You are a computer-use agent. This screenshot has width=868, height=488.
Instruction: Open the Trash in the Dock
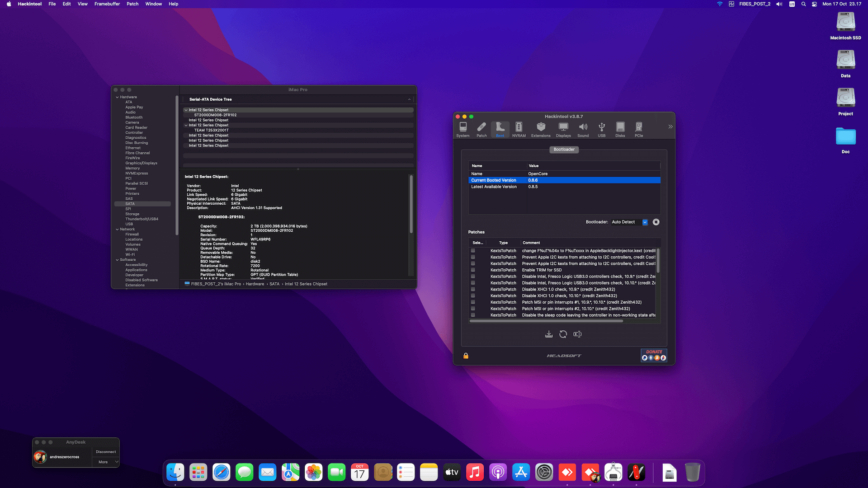692,473
